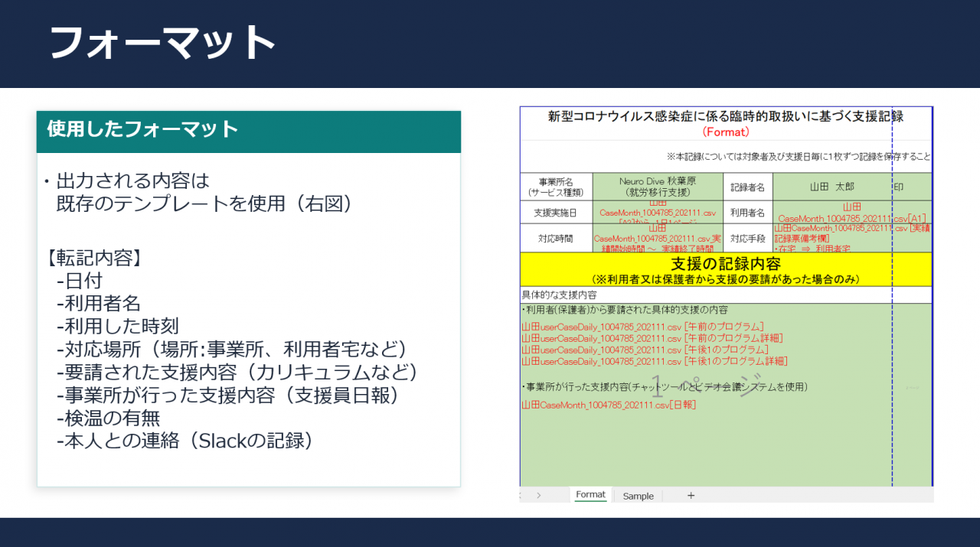Image resolution: width=980 pixels, height=547 pixels.
Task: Click the 【転記内容】 heading
Action: pos(94,259)
